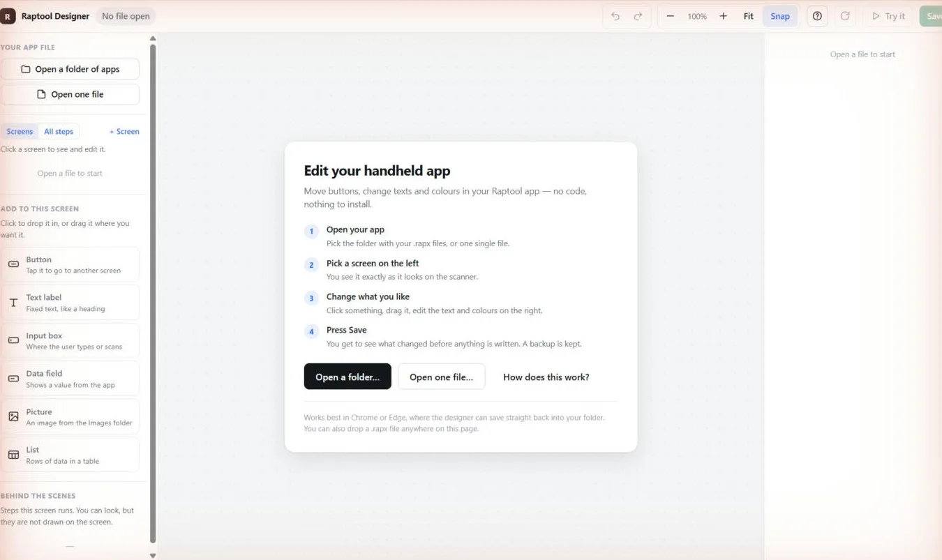Click the redo arrow in the toolbar

tap(638, 16)
